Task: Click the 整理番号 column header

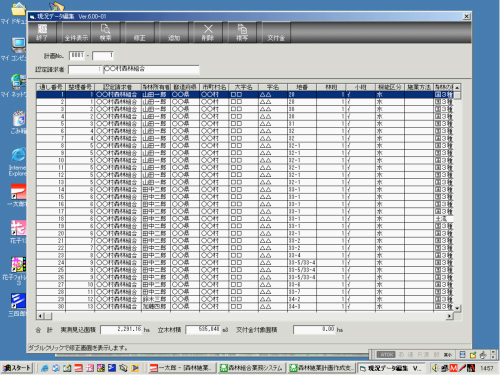Action: (80, 87)
